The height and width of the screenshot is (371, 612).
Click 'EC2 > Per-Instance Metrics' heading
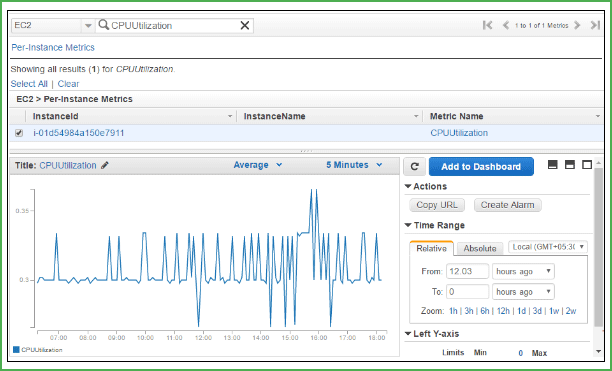click(74, 99)
